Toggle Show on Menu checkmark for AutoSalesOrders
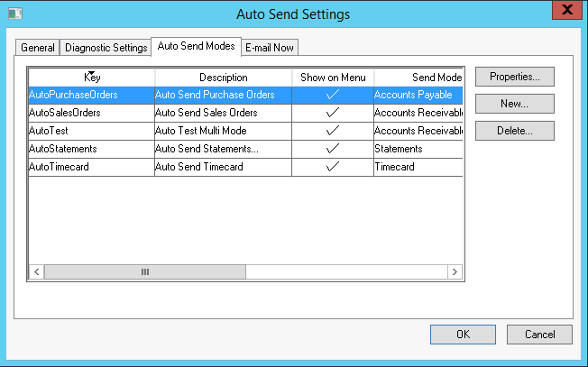Image resolution: width=588 pixels, height=367 pixels. (x=333, y=113)
